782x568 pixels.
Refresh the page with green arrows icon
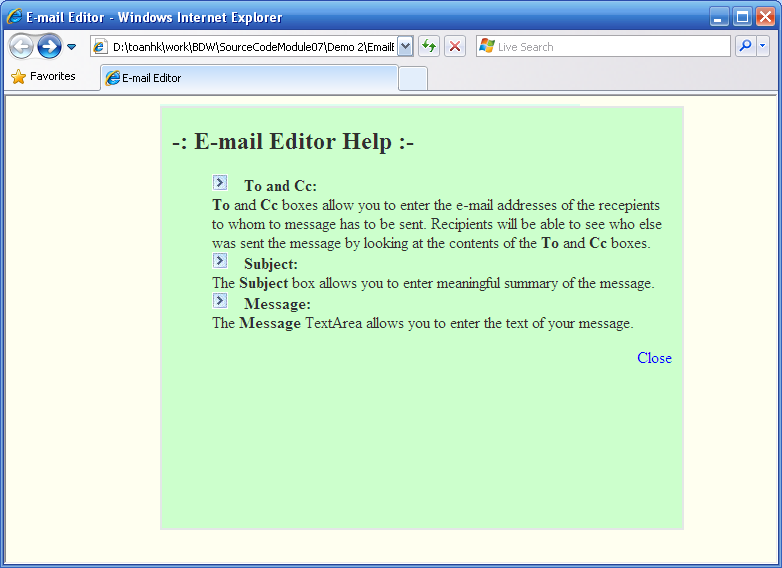click(429, 46)
